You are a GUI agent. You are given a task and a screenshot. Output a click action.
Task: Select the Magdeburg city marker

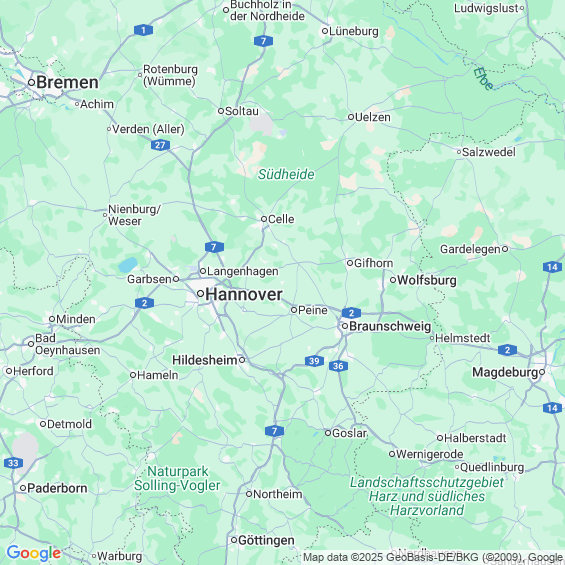point(542,372)
